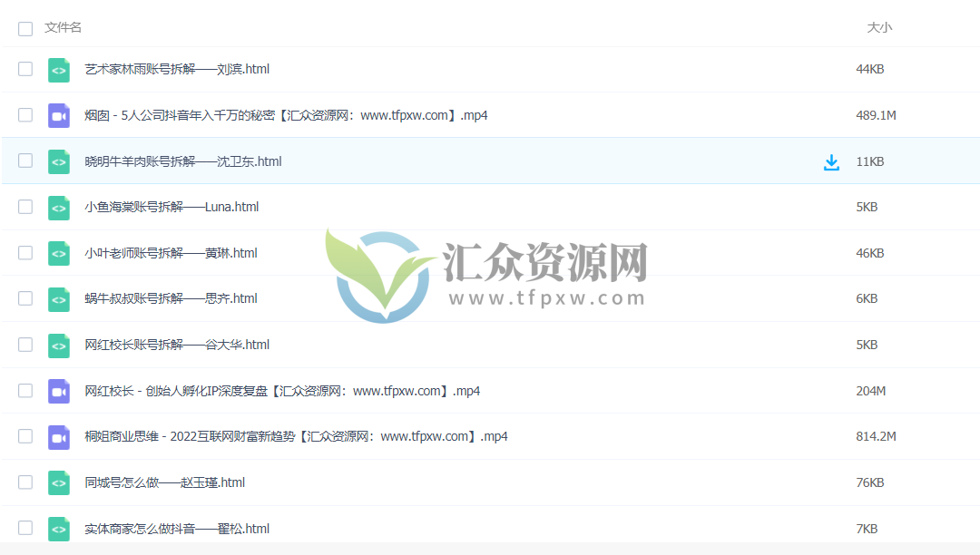This screenshot has width=980, height=555.
Task: Click the HTML icon beside 同城号怎么做
Action: (x=58, y=482)
